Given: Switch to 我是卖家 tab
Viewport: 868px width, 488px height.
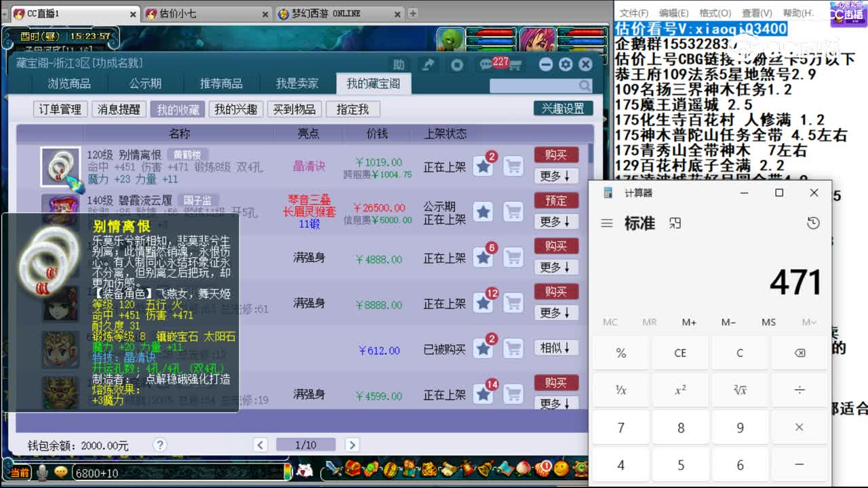Looking at the screenshot, I should [297, 83].
